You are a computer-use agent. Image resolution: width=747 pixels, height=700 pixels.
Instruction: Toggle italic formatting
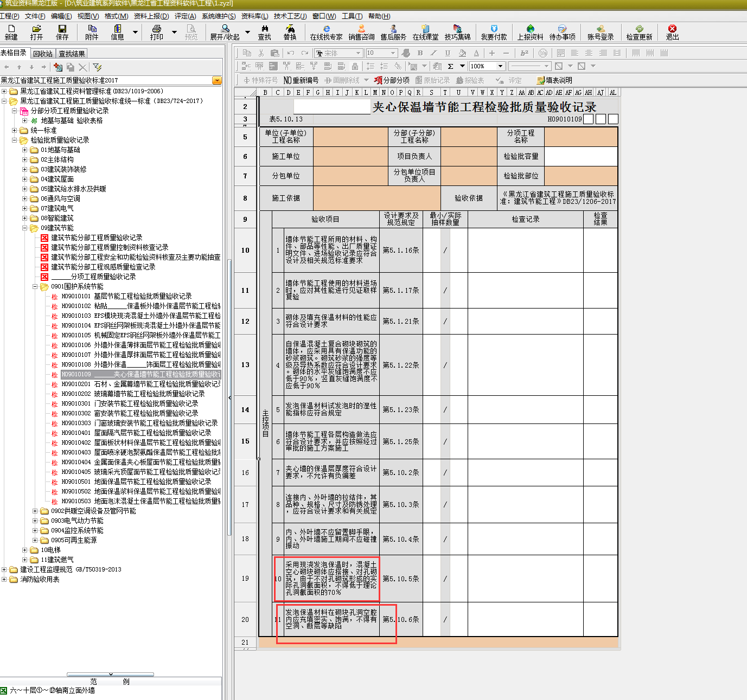click(433, 53)
